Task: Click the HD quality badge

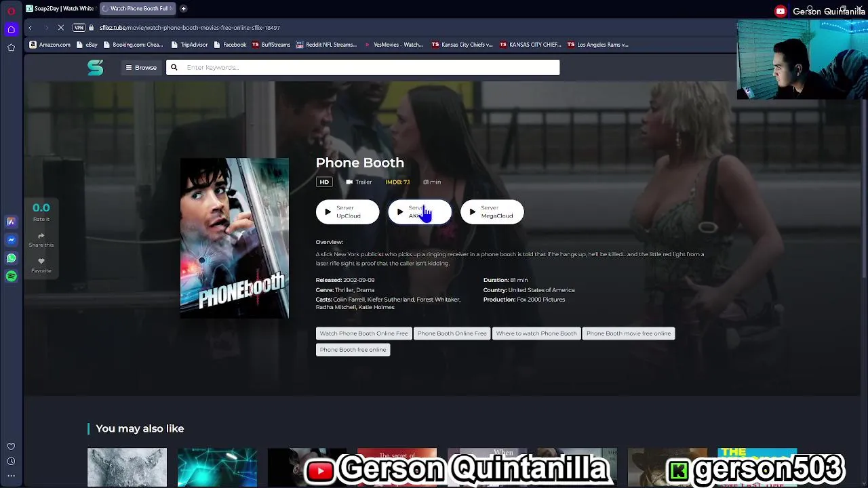Action: [x=324, y=182]
